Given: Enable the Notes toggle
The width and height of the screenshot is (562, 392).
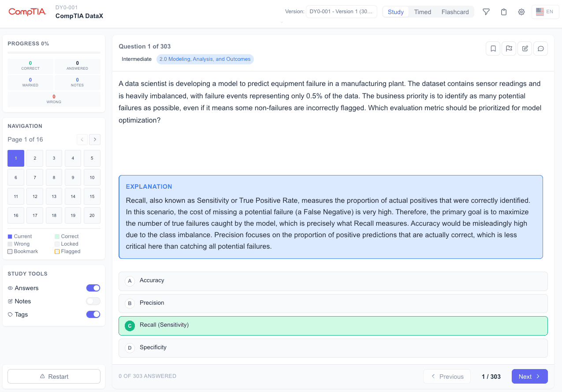Looking at the screenshot, I should click(x=93, y=301).
